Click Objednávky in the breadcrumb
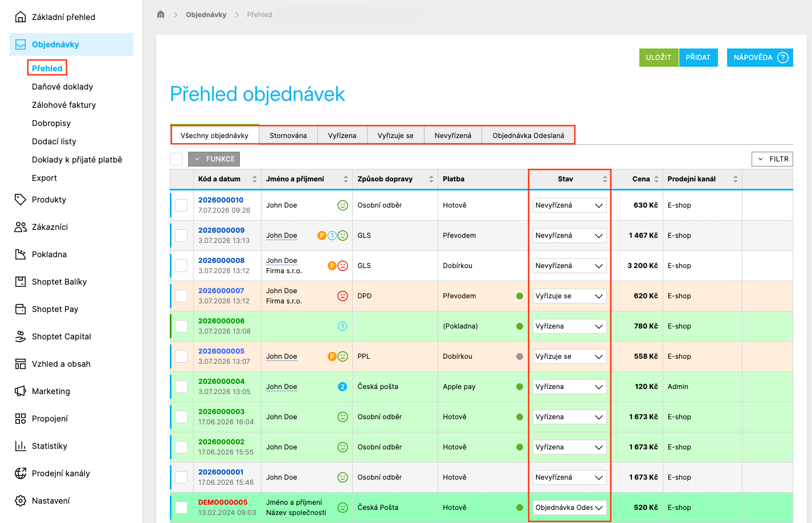Screen dimensions: 812x523 click(x=206, y=15)
